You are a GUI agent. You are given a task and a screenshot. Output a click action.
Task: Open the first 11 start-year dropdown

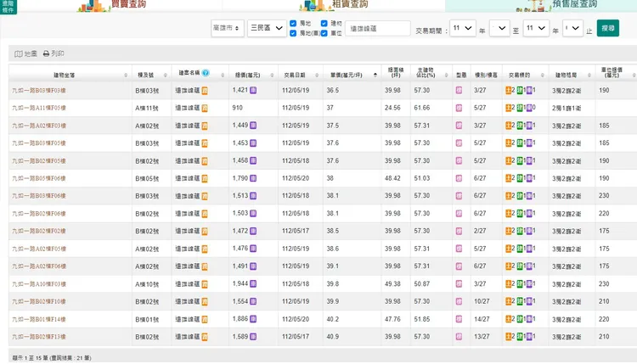[463, 28]
